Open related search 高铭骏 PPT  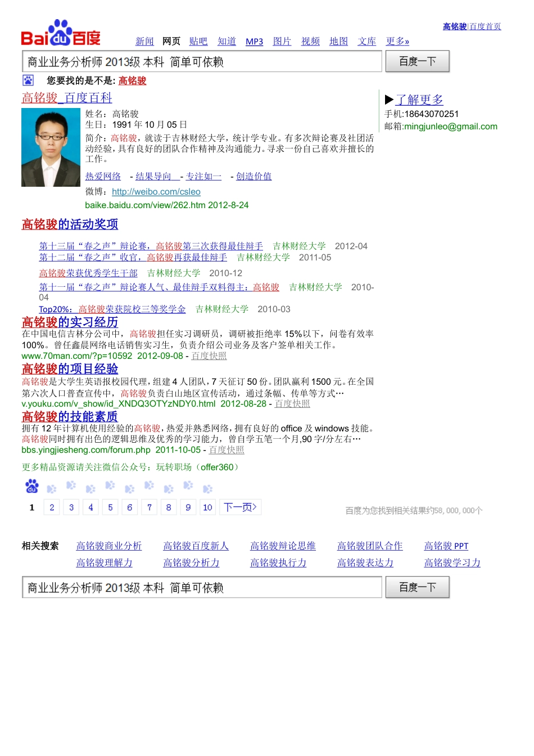(446, 546)
